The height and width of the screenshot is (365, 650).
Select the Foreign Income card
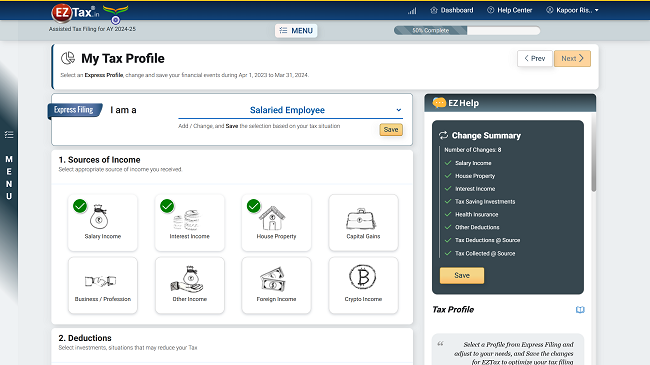point(276,285)
